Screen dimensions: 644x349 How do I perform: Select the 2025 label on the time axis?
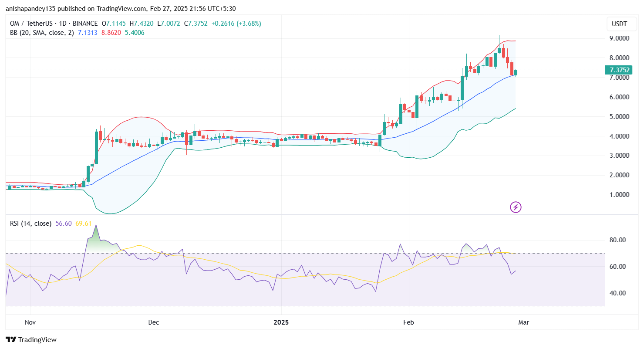click(281, 322)
